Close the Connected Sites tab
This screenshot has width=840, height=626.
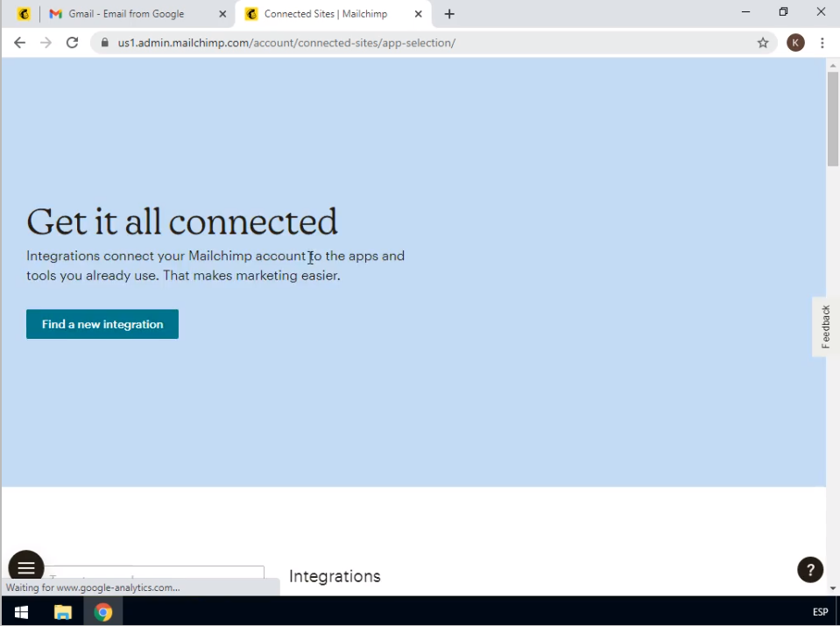(419, 14)
